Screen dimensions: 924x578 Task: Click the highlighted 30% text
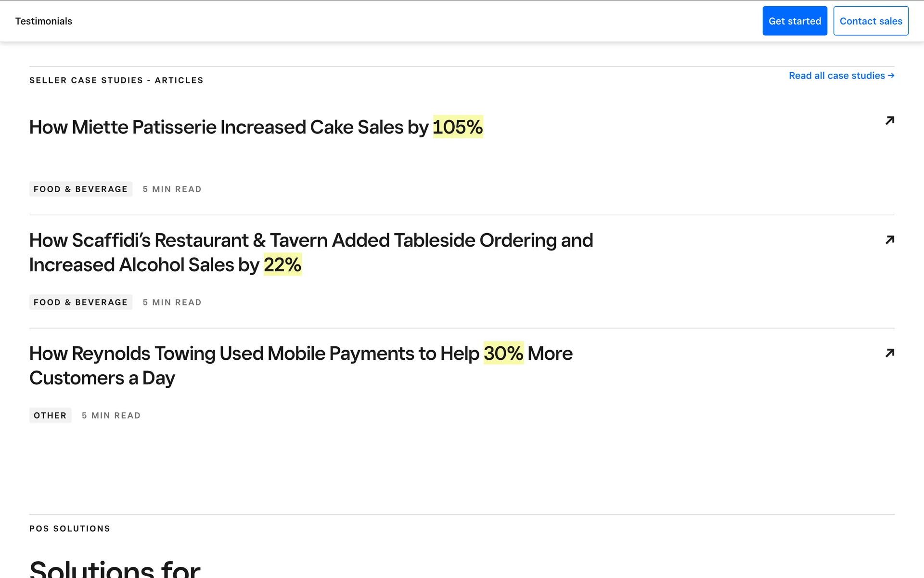click(x=503, y=354)
